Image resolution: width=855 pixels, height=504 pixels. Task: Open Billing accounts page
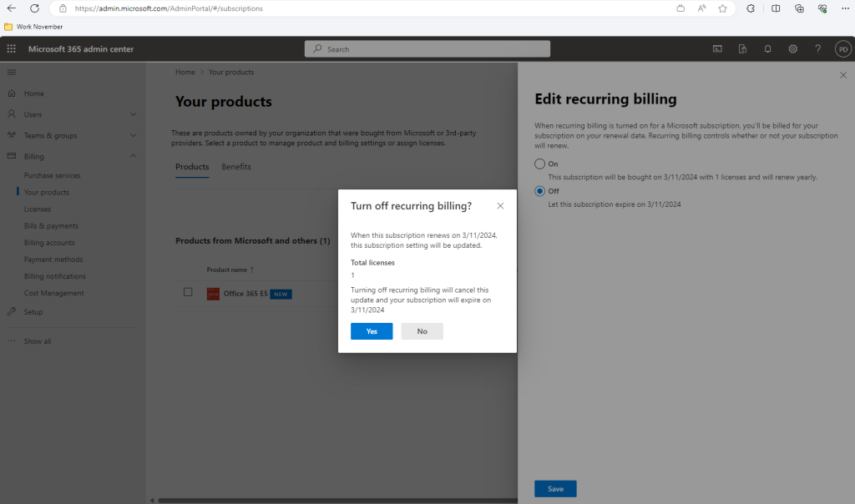(49, 243)
